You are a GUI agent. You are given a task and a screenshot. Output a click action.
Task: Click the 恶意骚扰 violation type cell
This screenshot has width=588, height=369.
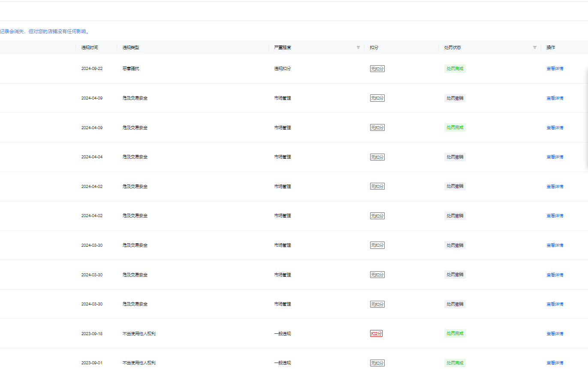131,69
